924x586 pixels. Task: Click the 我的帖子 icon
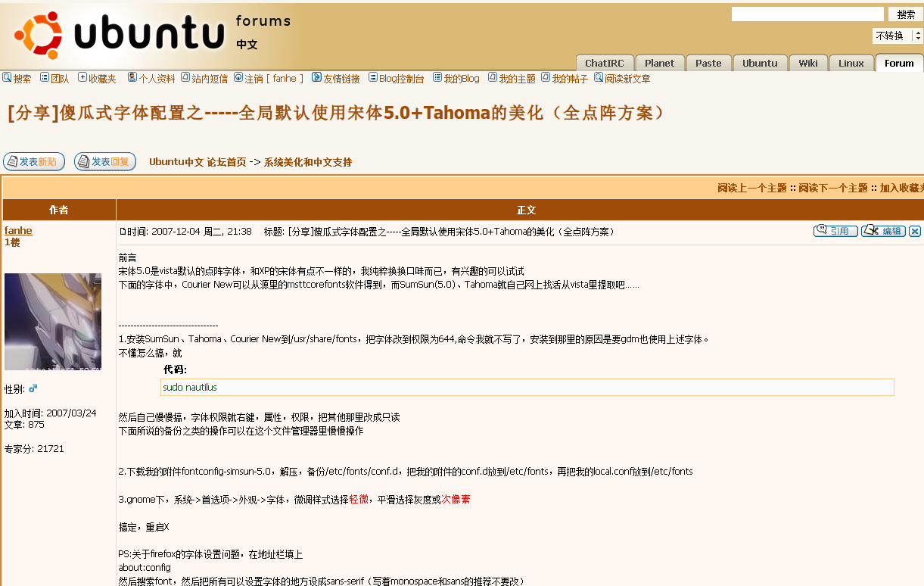click(546, 77)
